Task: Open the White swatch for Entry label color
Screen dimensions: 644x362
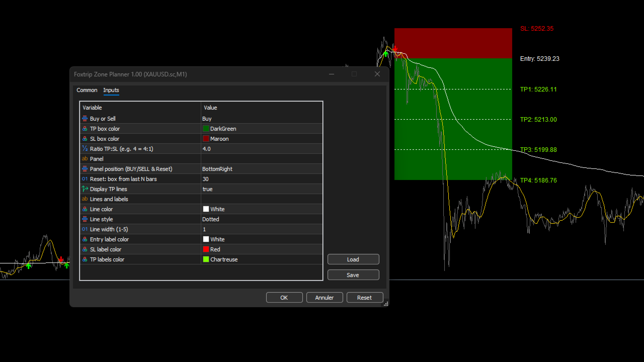Action: click(x=206, y=239)
